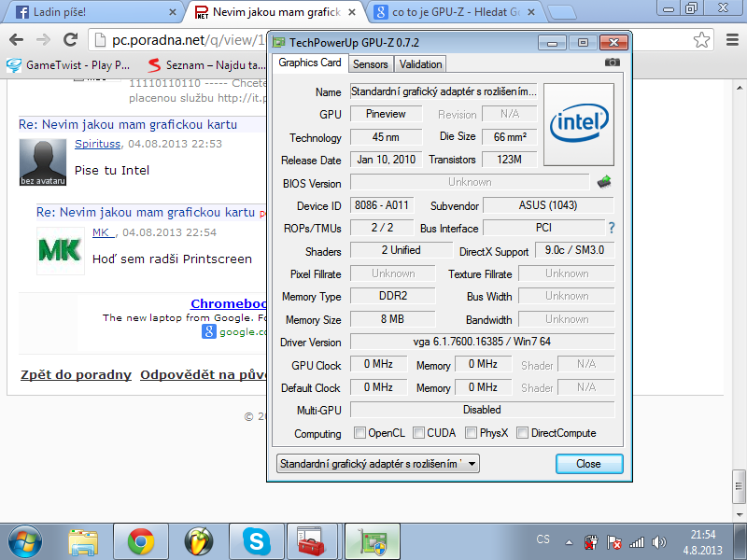747x560 pixels.
Task: Open the Validation tab
Action: pos(420,64)
